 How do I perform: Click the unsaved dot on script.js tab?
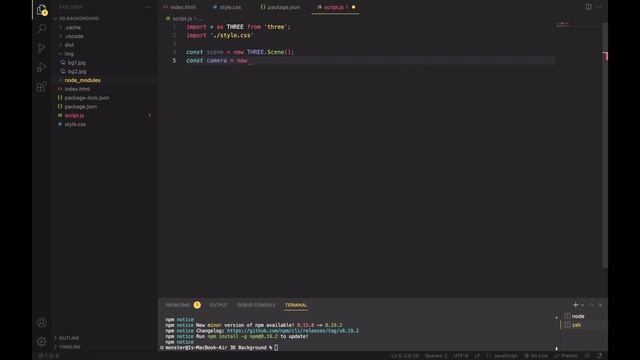coord(353,7)
